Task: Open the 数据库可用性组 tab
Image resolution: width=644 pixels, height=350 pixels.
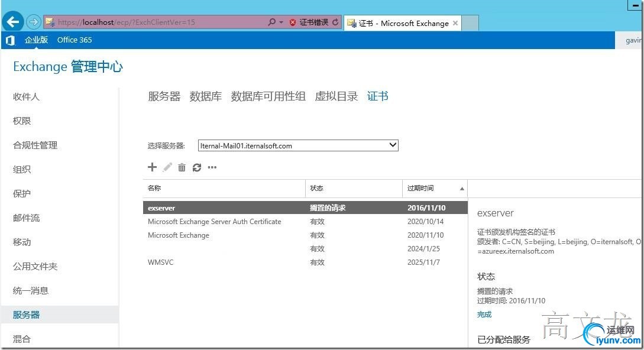Action: 268,96
